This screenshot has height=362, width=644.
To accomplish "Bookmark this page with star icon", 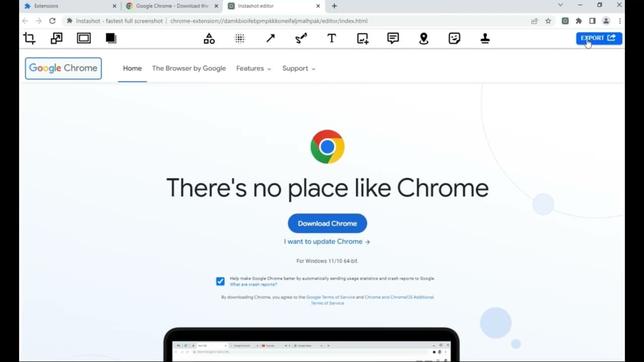I will click(x=548, y=21).
